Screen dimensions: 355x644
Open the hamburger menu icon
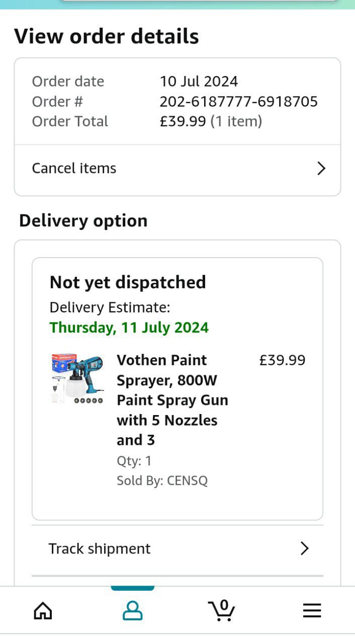tap(312, 611)
